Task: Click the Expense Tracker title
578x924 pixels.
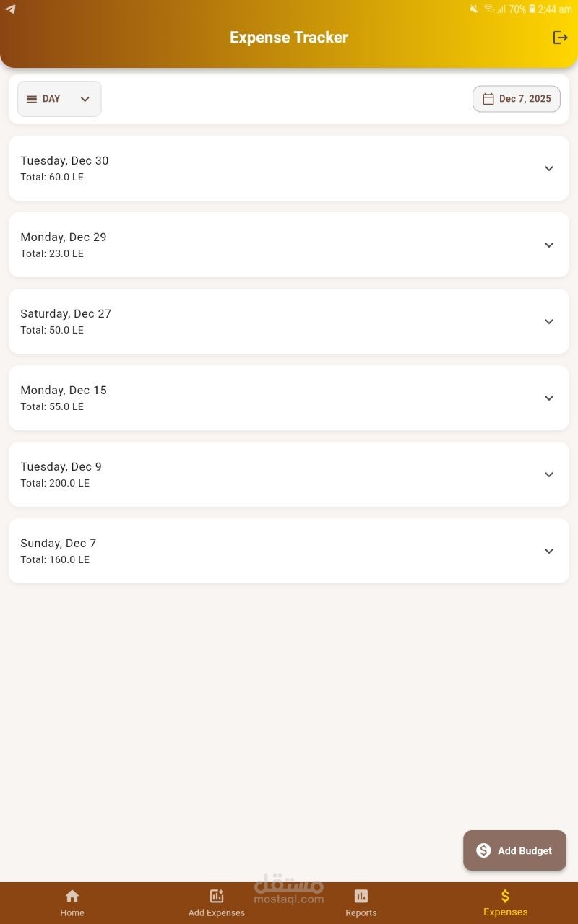Action: [289, 38]
